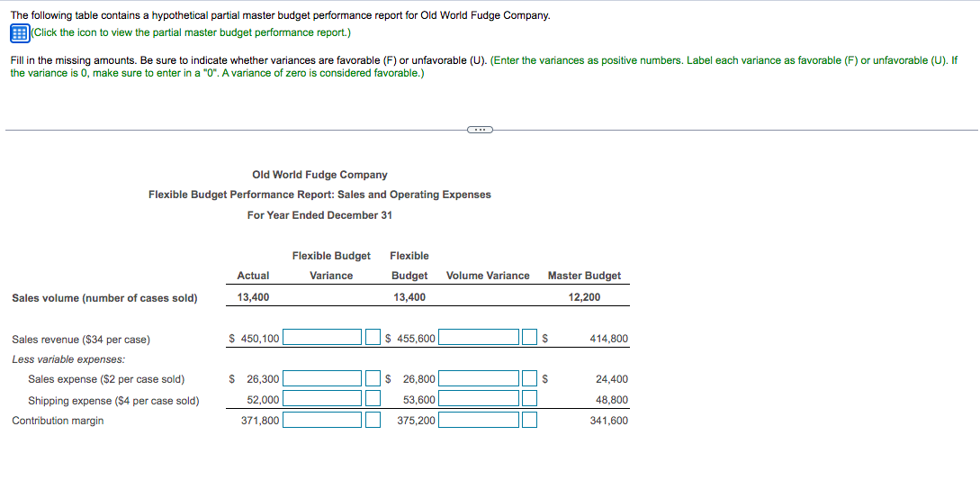980x499 pixels.
Task: Click master budget sales expense 24,400
Action: pyautogui.click(x=613, y=379)
